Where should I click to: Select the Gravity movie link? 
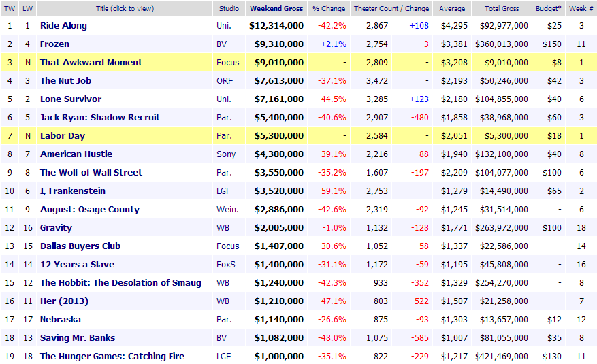pos(56,227)
